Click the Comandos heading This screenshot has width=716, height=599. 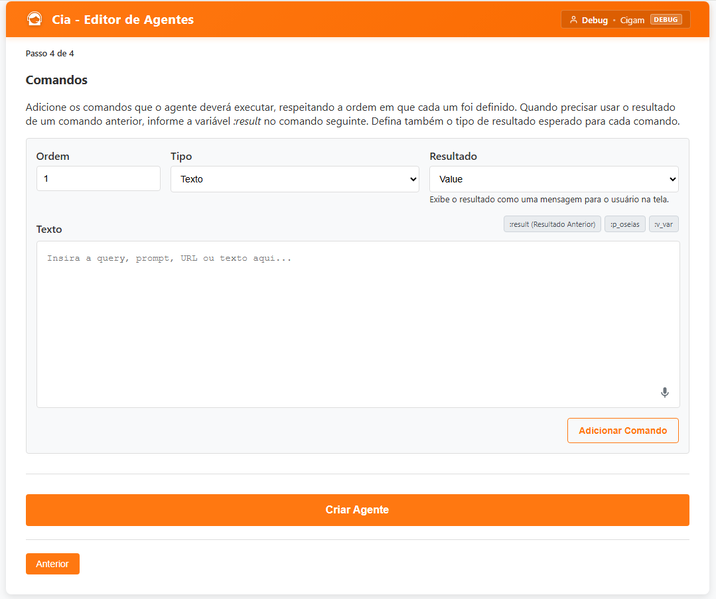click(x=57, y=80)
